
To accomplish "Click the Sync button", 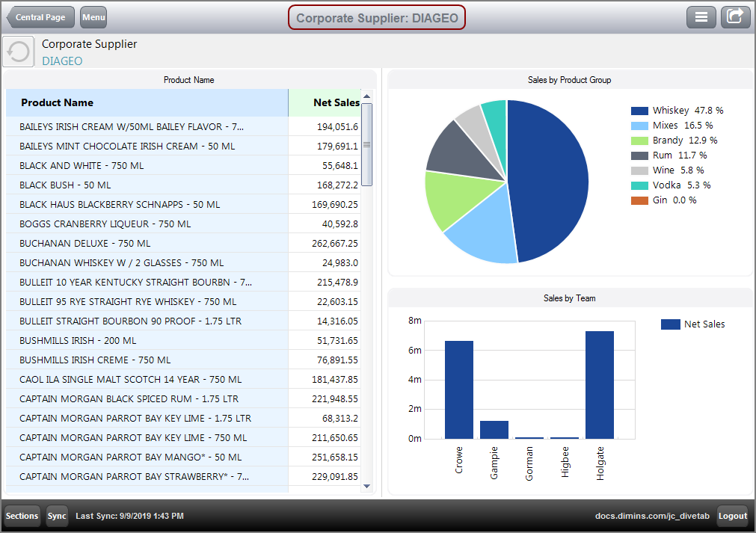I will point(57,516).
